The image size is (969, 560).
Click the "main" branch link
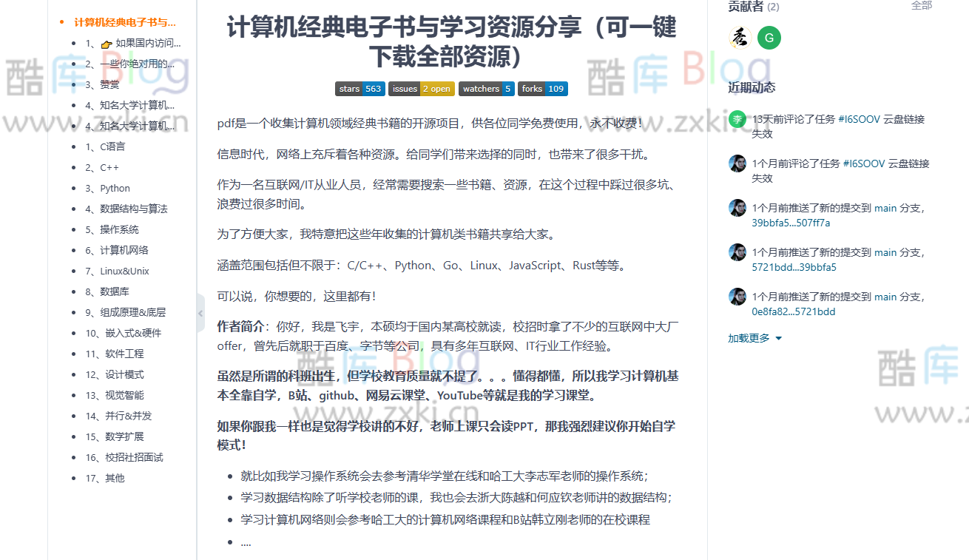[x=885, y=208]
